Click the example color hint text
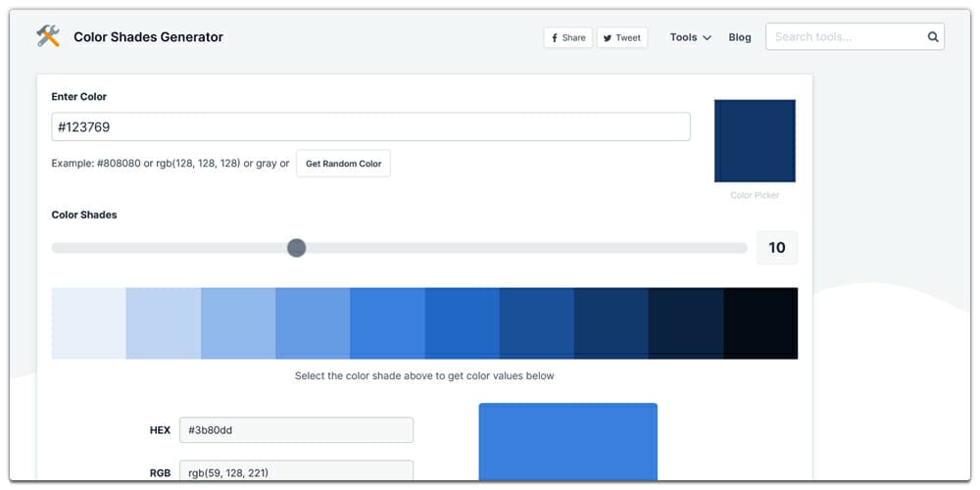This screenshot has width=980, height=490. coord(170,164)
